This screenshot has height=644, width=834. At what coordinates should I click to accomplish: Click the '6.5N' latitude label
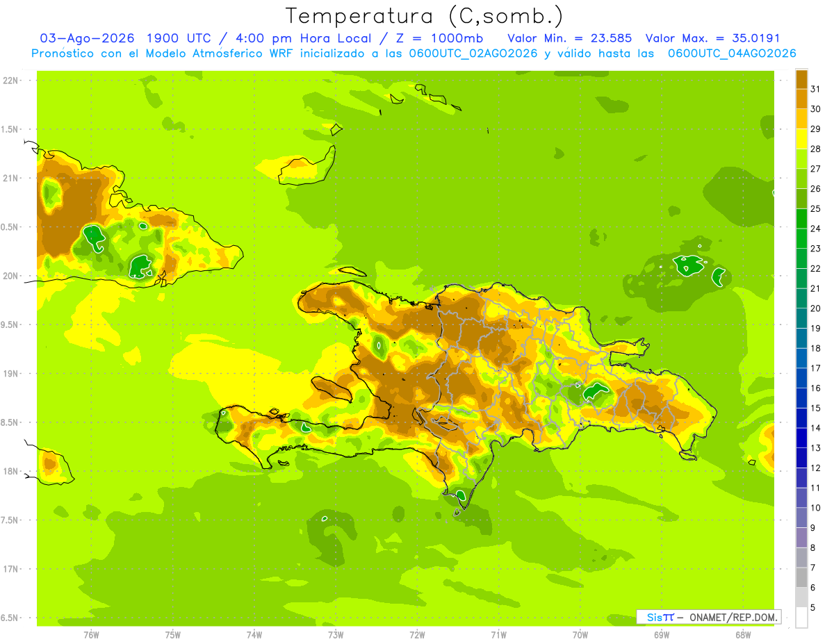10,618
